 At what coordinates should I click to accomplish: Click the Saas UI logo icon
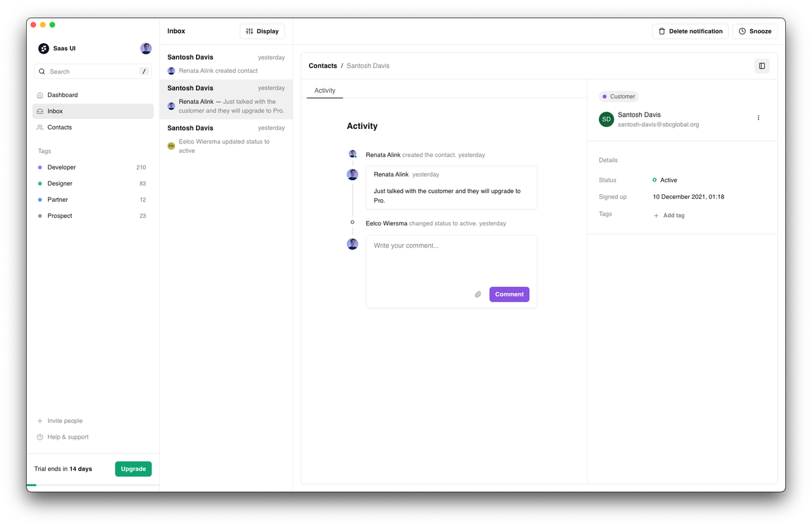pyautogui.click(x=43, y=48)
